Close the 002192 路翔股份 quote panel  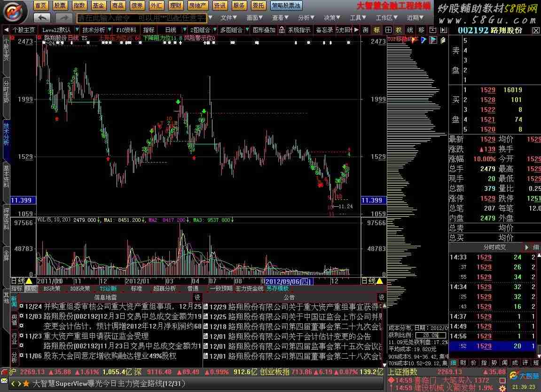point(536,31)
